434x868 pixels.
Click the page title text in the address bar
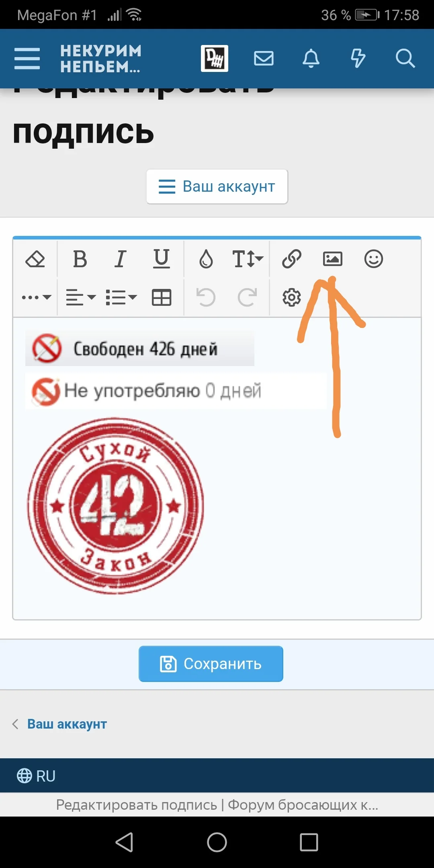pos(217,805)
